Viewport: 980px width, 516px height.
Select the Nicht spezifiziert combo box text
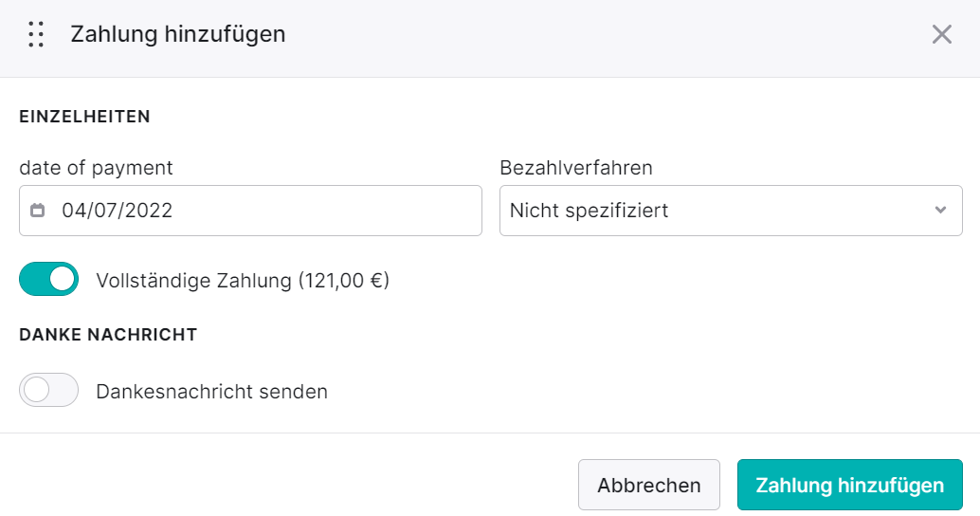click(x=589, y=211)
